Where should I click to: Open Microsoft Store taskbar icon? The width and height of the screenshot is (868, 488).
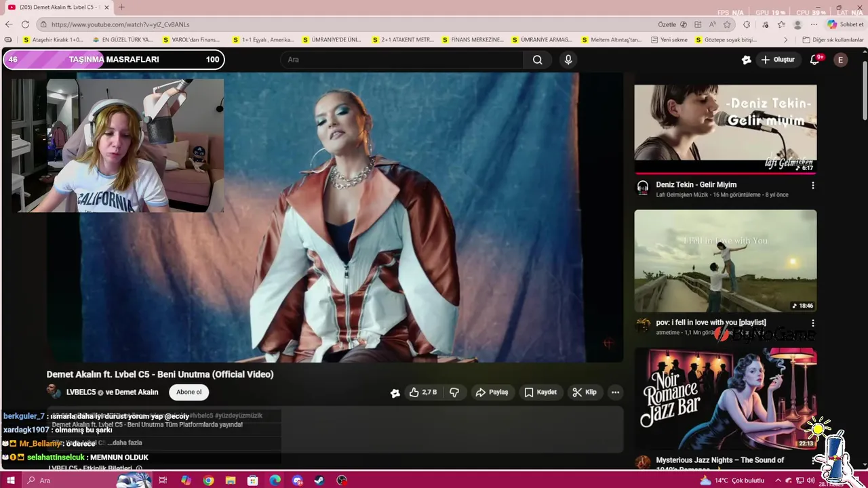click(x=252, y=481)
